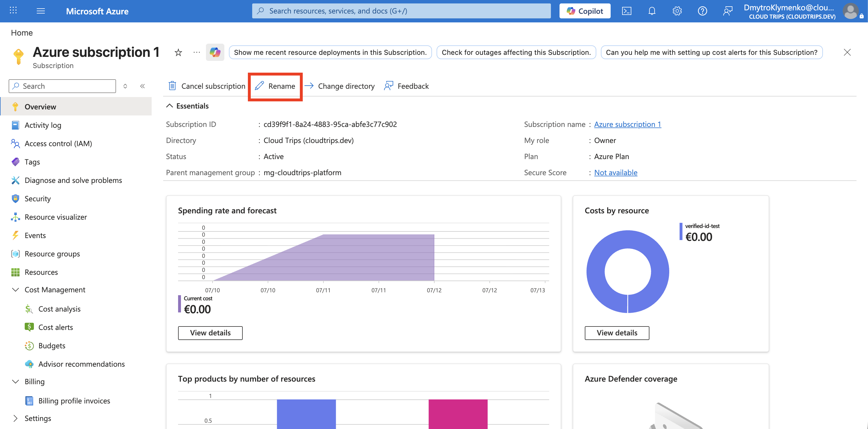The height and width of the screenshot is (429, 868).
Task: Toggle expand/collapse all sidebar groups
Action: [x=125, y=86]
